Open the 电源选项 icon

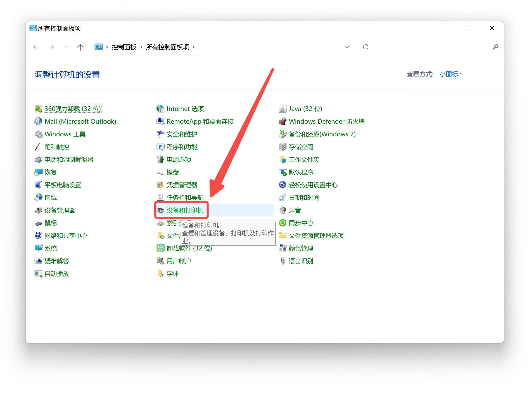(x=160, y=160)
